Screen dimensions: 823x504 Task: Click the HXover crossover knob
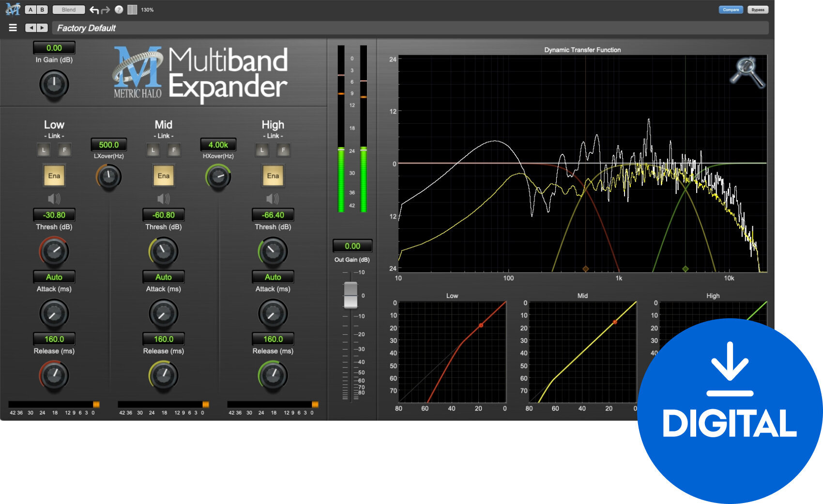tap(218, 177)
